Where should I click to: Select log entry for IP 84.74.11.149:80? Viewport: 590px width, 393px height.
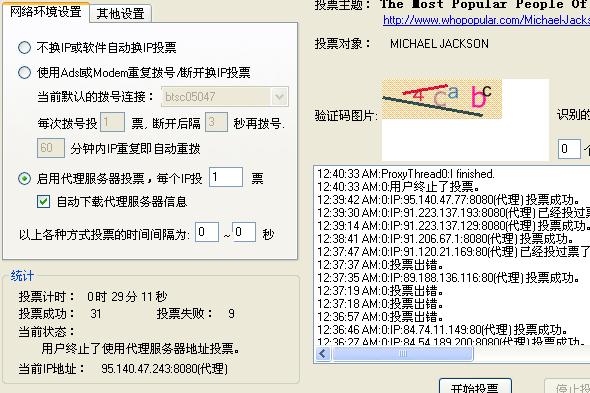(442, 330)
